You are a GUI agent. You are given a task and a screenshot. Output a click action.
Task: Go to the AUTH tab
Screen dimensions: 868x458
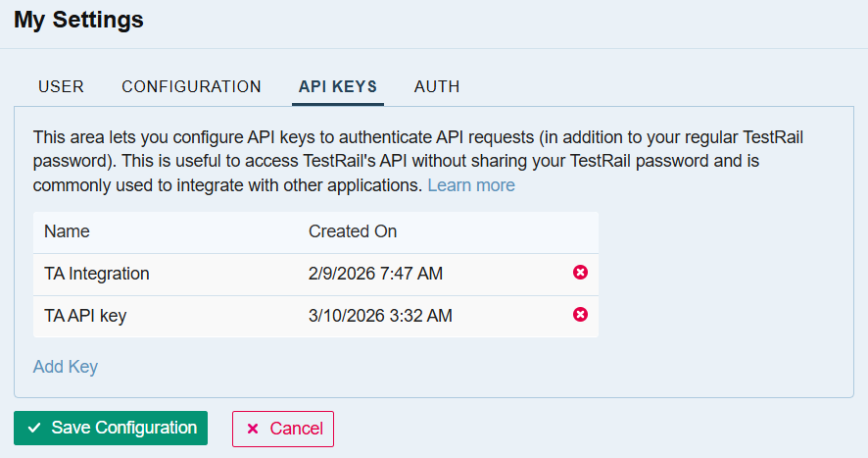pyautogui.click(x=437, y=86)
